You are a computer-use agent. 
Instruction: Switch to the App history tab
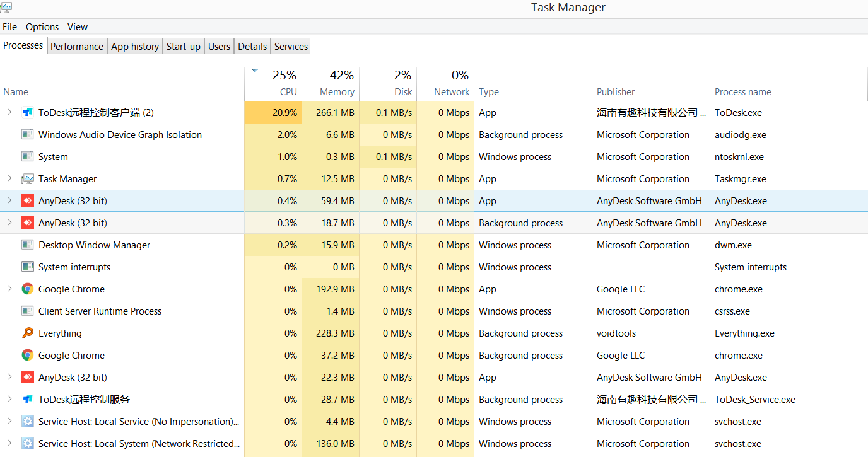point(135,47)
